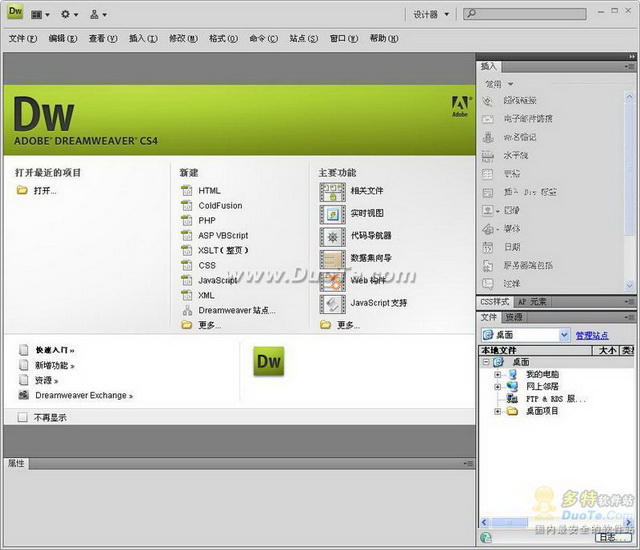Click the 插入 Div 标签 icon
The height and width of the screenshot is (550, 640).
click(488, 192)
